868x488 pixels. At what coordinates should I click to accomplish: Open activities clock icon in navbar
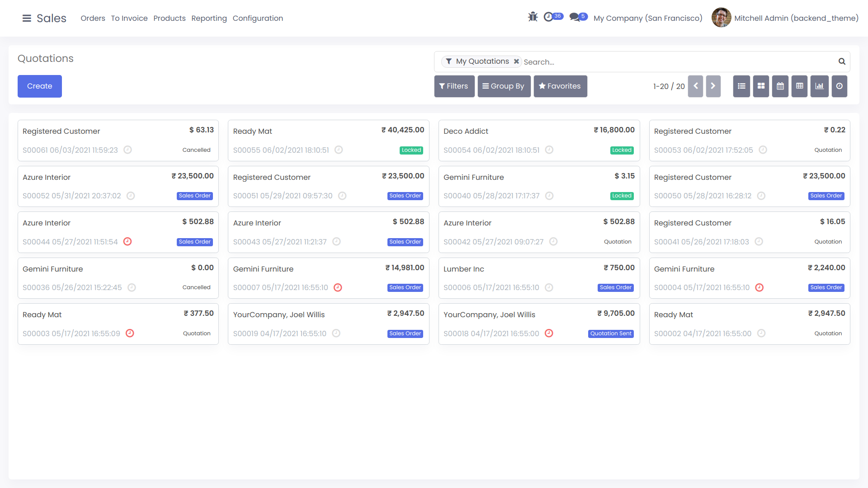tap(548, 17)
